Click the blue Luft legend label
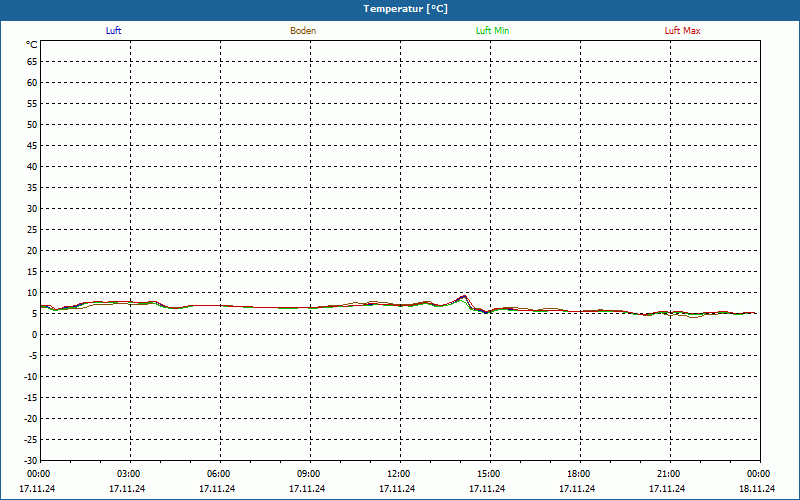800x500 pixels. tap(113, 31)
